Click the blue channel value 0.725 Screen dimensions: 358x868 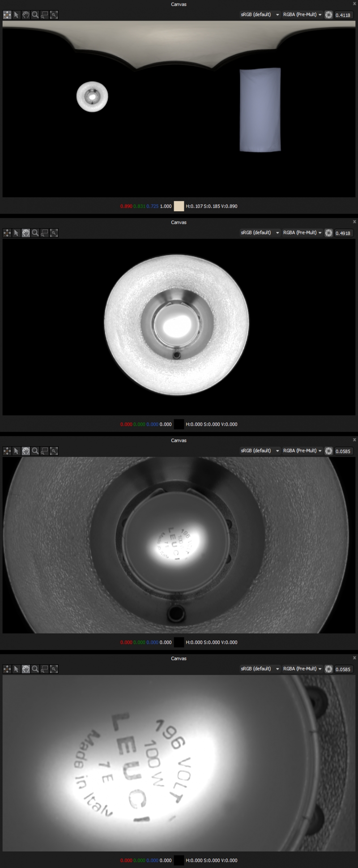(x=152, y=206)
